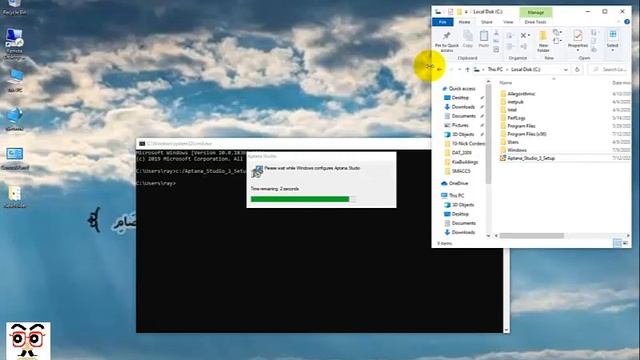Viewport: 640px width, 360px height.
Task: Select This PC in navigation pane
Action: click(x=456, y=196)
